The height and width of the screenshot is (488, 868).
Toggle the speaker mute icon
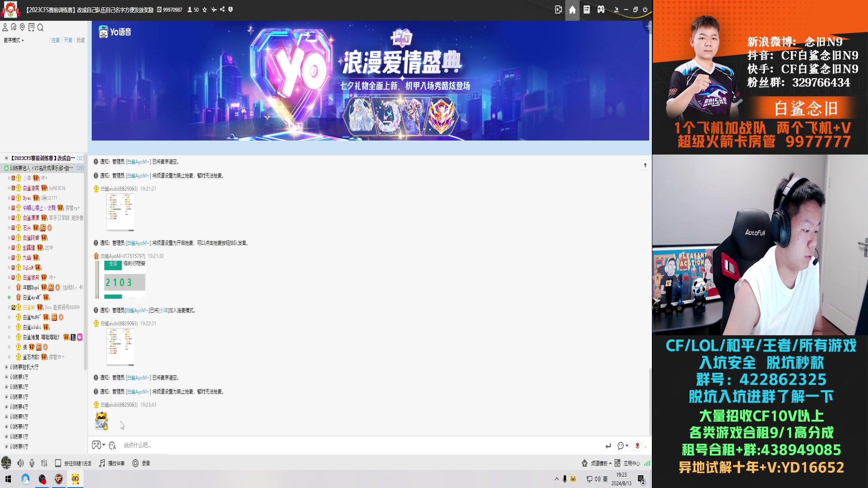tap(20, 463)
